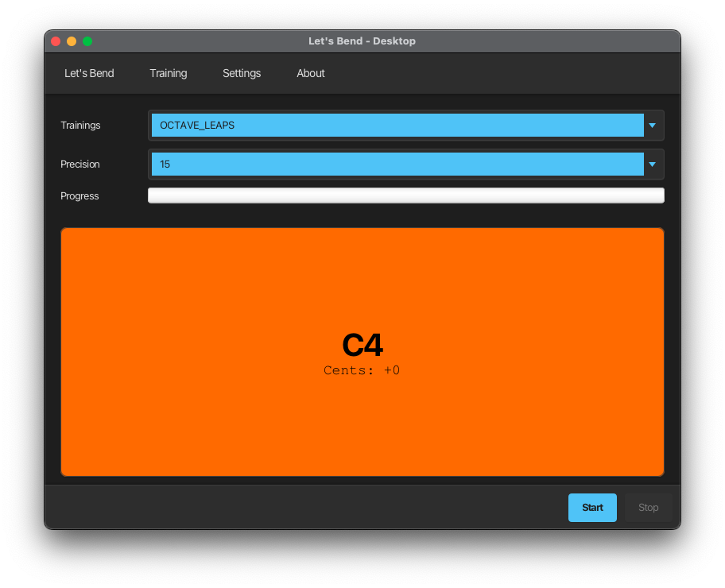Image resolution: width=725 pixels, height=588 pixels.
Task: Open the About tab
Action: 311,73
